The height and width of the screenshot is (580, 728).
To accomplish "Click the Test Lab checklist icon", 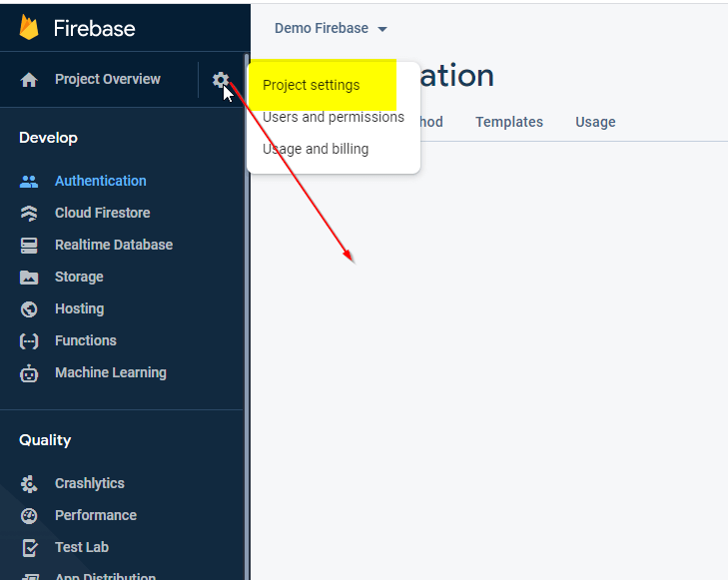I will (29, 547).
